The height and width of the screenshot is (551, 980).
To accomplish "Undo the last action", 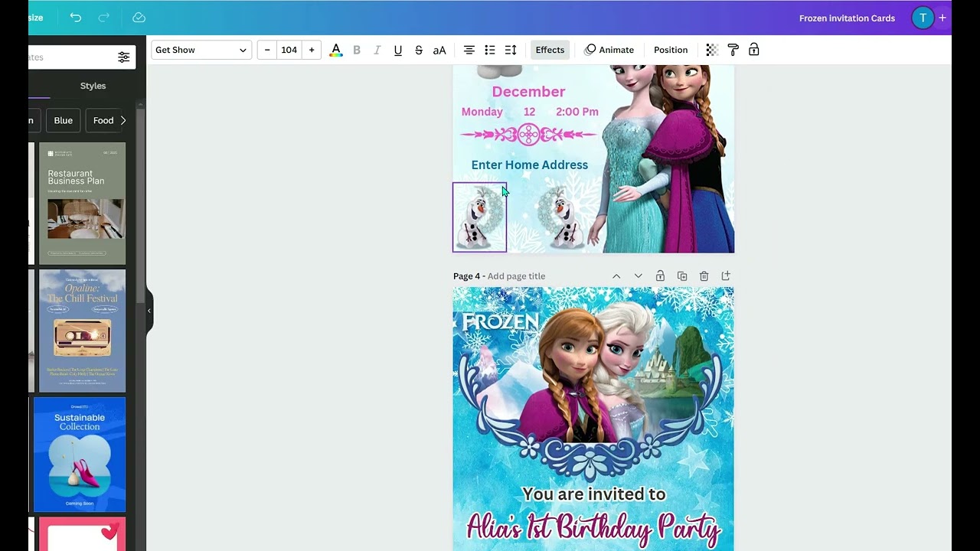I will (75, 18).
